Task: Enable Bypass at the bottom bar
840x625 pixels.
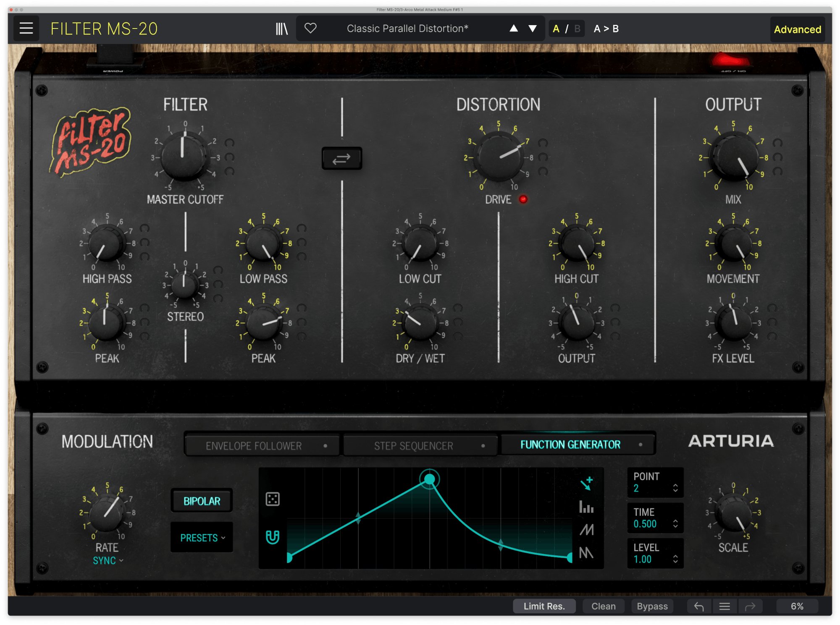Action: [652, 606]
